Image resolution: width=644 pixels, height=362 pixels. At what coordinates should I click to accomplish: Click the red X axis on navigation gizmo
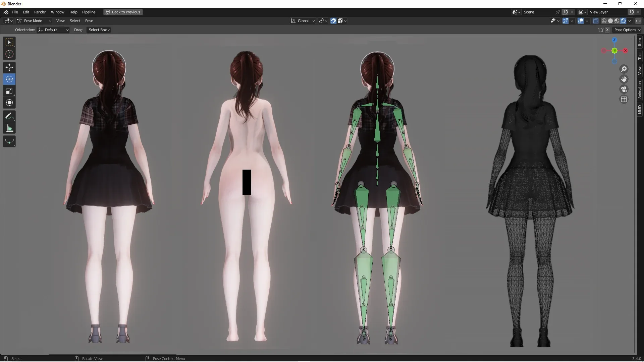pyautogui.click(x=626, y=51)
